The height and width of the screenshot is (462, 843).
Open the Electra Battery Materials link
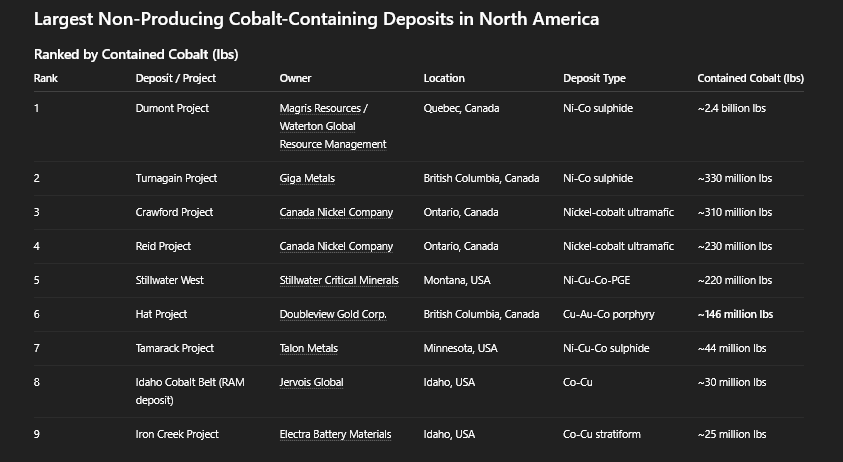(335, 434)
